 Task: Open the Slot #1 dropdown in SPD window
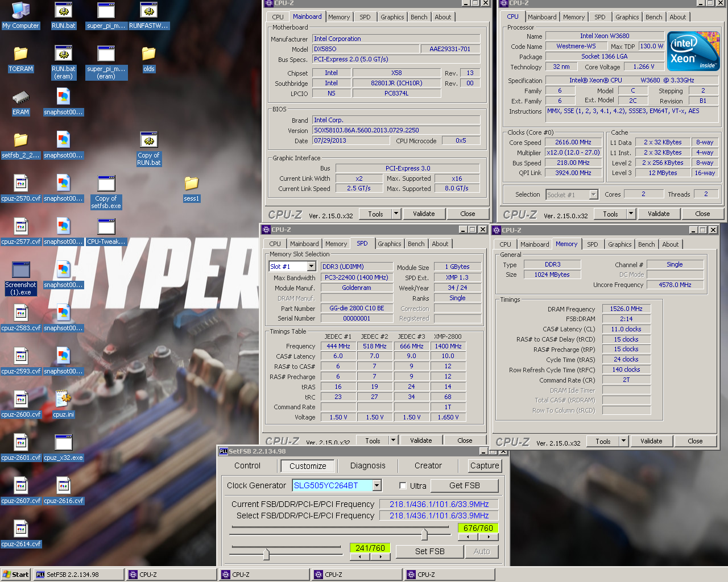point(311,267)
